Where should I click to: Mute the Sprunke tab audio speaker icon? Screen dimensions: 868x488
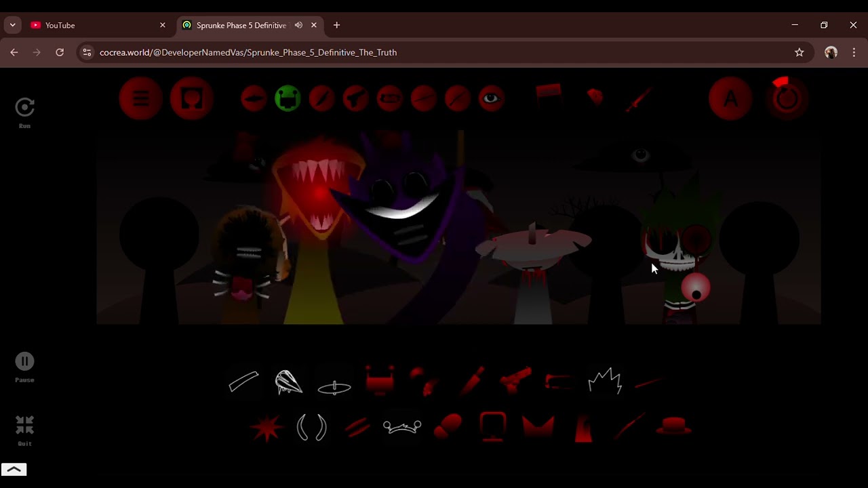pos(298,25)
